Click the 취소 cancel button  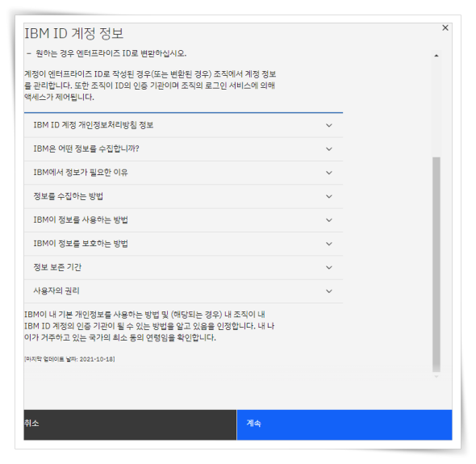click(x=130, y=424)
